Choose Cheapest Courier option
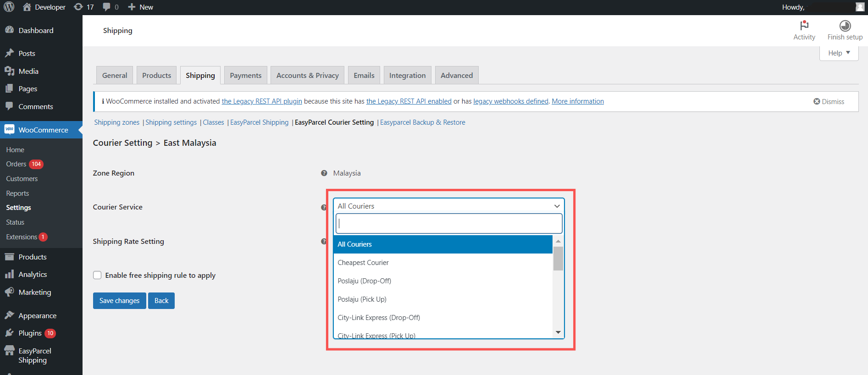The width and height of the screenshot is (868, 375). [x=443, y=263]
